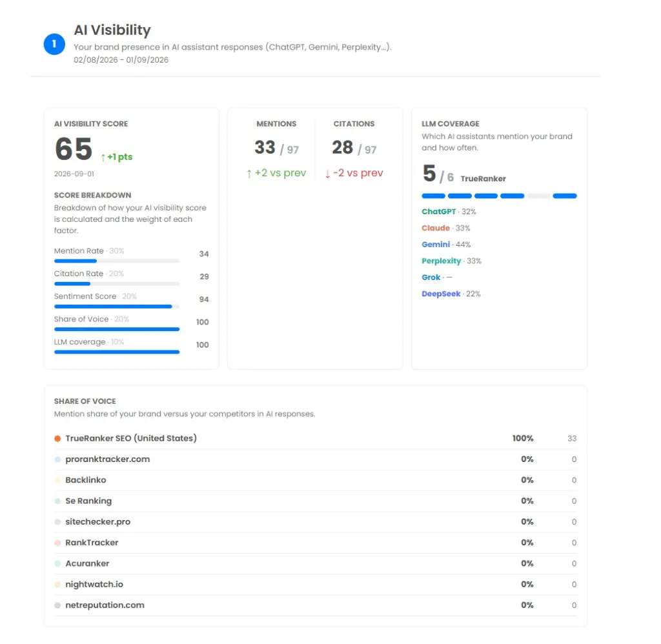Click the Citation Rate progress bar
This screenshot has width=661, height=644.
click(117, 284)
